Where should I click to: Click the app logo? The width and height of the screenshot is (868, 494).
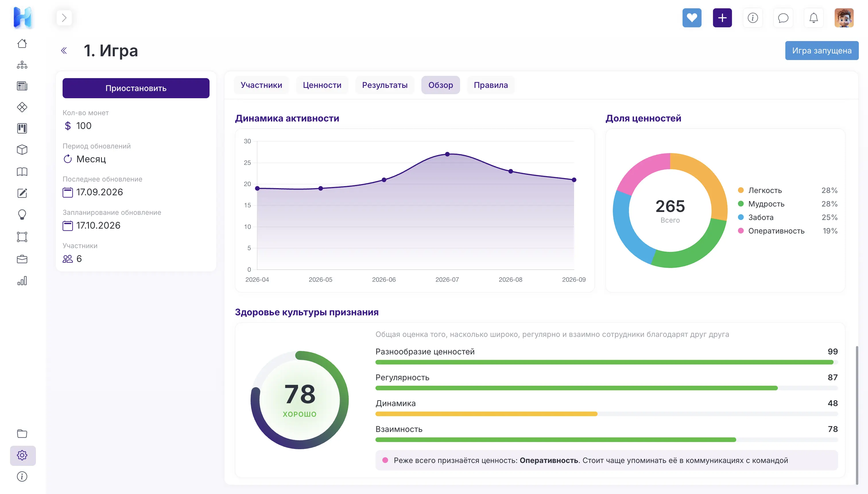(23, 17)
